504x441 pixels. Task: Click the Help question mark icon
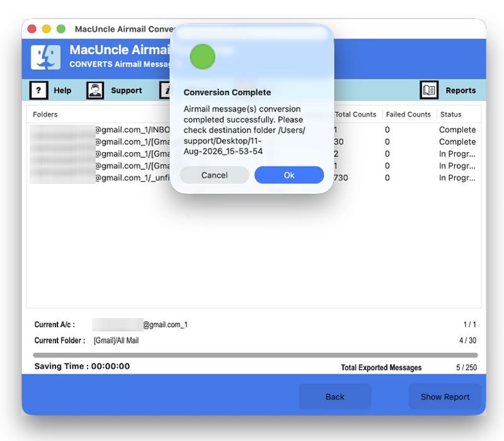click(x=38, y=90)
